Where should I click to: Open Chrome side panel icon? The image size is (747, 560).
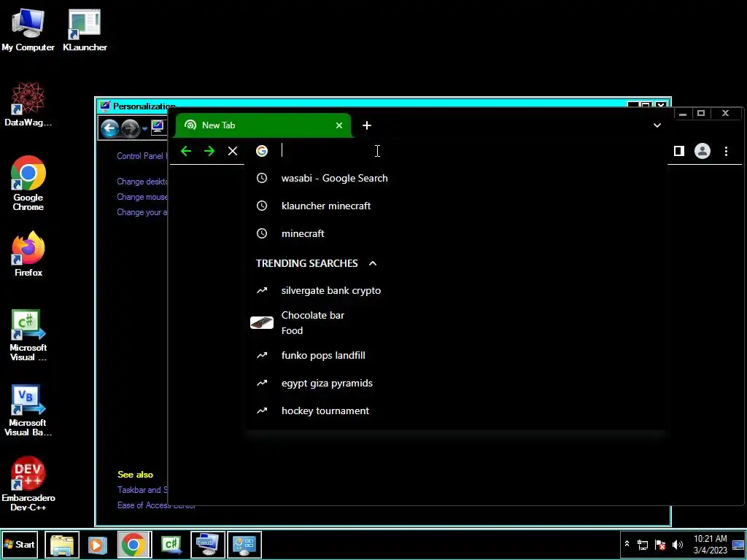679,151
